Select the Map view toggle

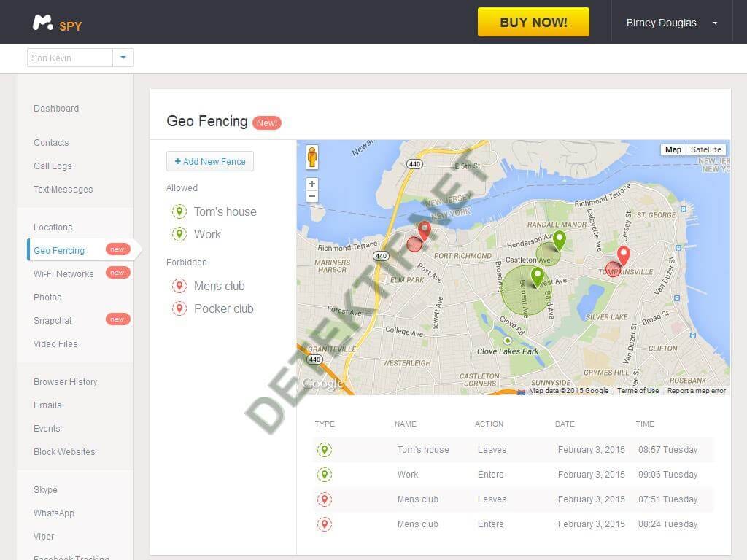point(673,149)
